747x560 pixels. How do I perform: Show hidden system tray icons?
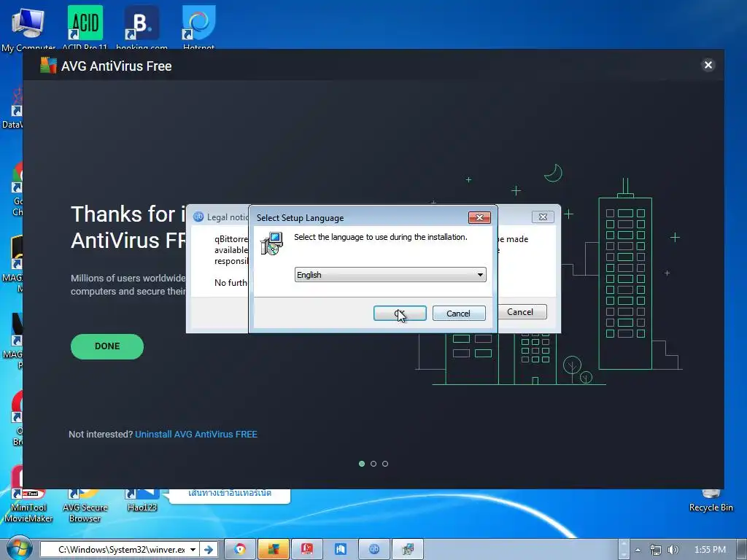coord(638,550)
